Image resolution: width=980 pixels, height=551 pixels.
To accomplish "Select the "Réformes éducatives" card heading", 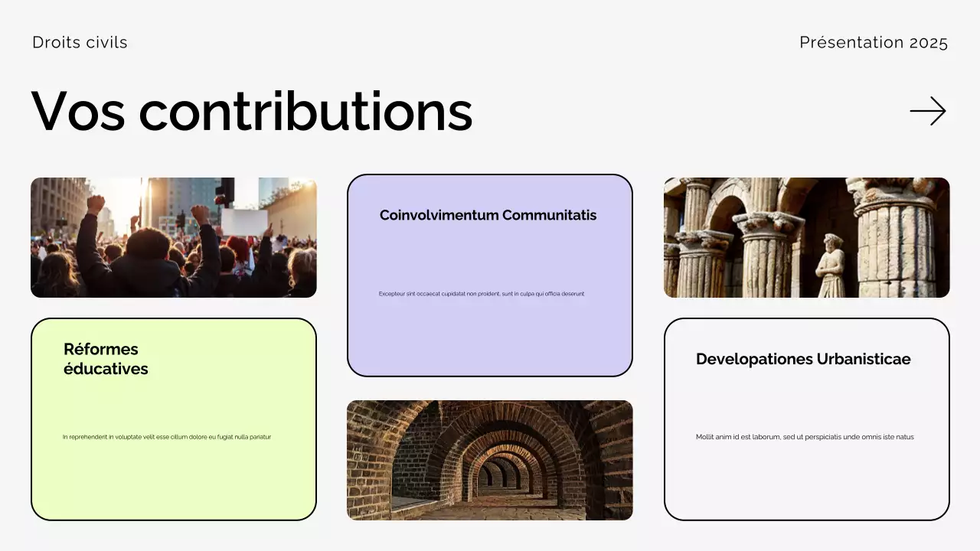I will coord(106,359).
